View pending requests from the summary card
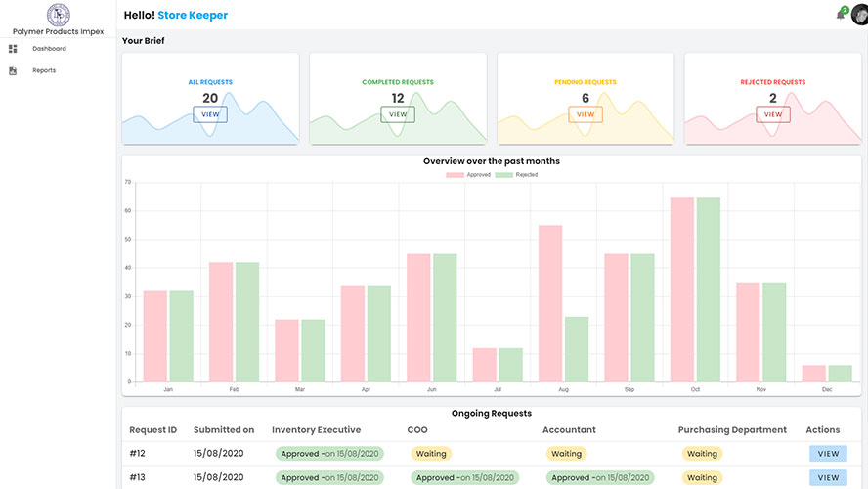This screenshot has height=489, width=868. (x=586, y=114)
